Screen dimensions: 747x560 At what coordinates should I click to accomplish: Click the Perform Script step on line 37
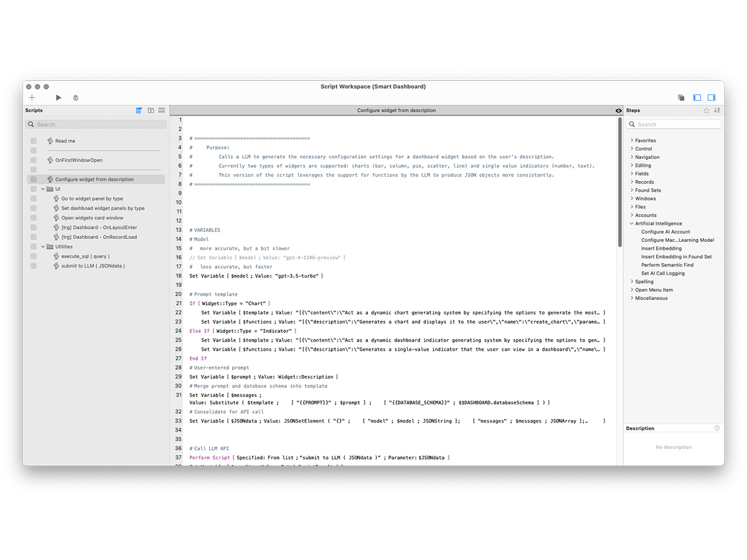[320, 458]
